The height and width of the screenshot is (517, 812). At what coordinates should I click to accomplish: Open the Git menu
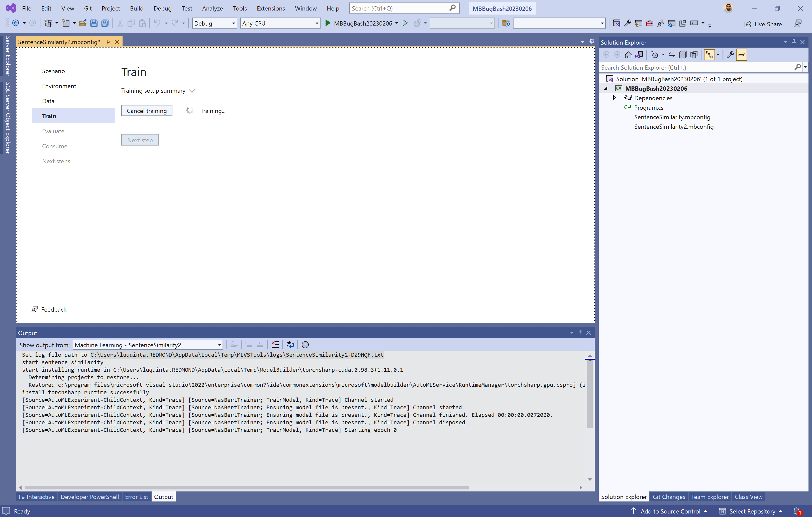[x=88, y=8]
